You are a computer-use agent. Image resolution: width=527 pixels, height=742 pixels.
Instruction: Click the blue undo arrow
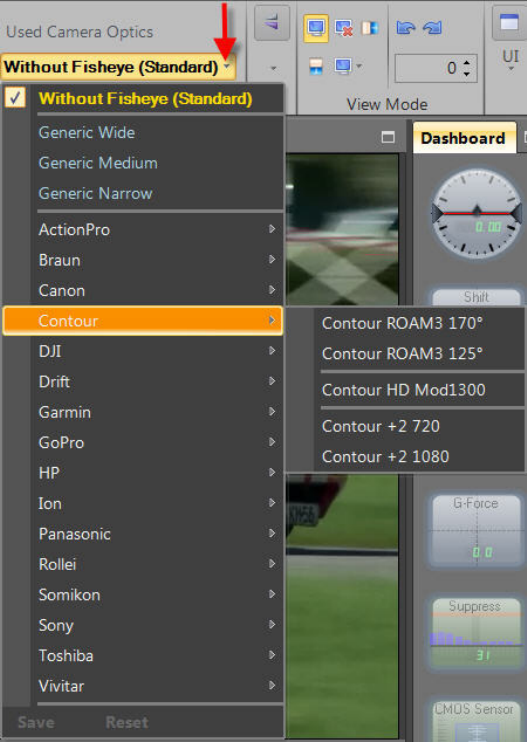point(405,27)
